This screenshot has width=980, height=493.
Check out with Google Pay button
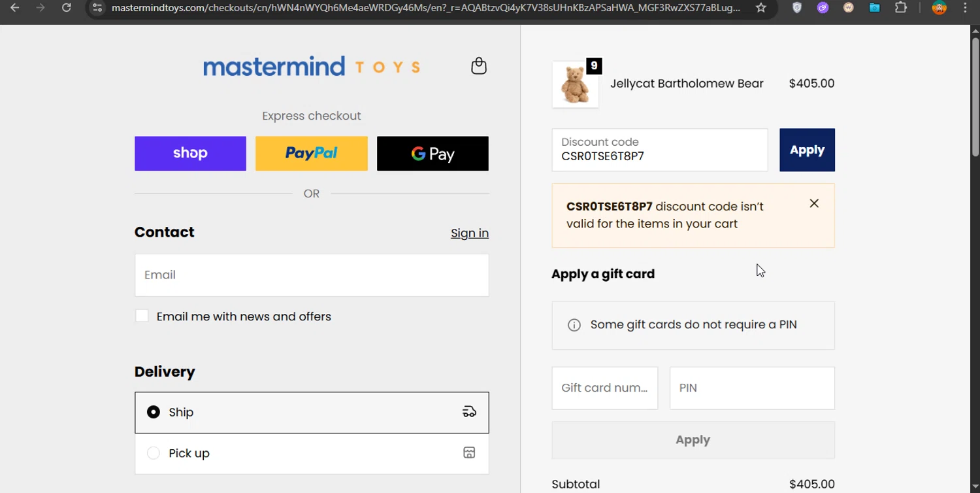click(x=433, y=154)
